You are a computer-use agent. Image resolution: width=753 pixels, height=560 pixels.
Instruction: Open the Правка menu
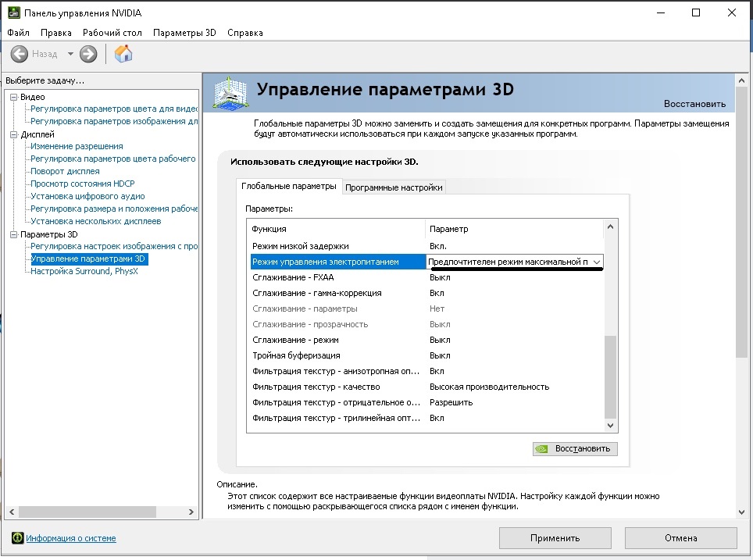coord(56,33)
